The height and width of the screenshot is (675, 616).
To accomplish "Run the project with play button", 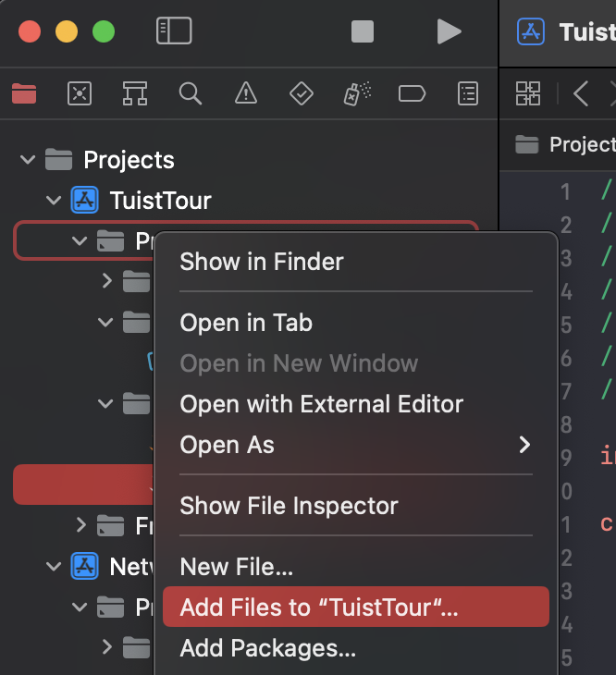I will point(449,31).
